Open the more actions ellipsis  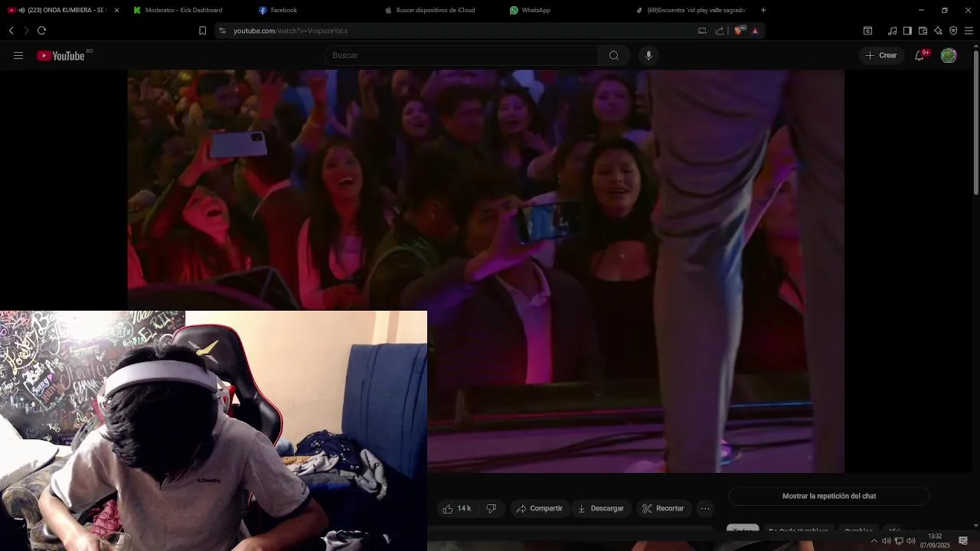click(705, 509)
